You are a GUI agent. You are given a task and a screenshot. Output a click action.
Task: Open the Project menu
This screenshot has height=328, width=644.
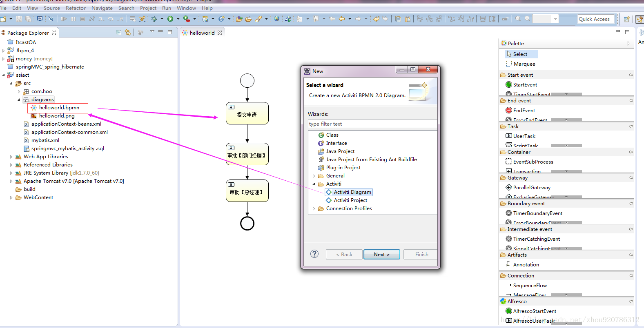click(148, 8)
